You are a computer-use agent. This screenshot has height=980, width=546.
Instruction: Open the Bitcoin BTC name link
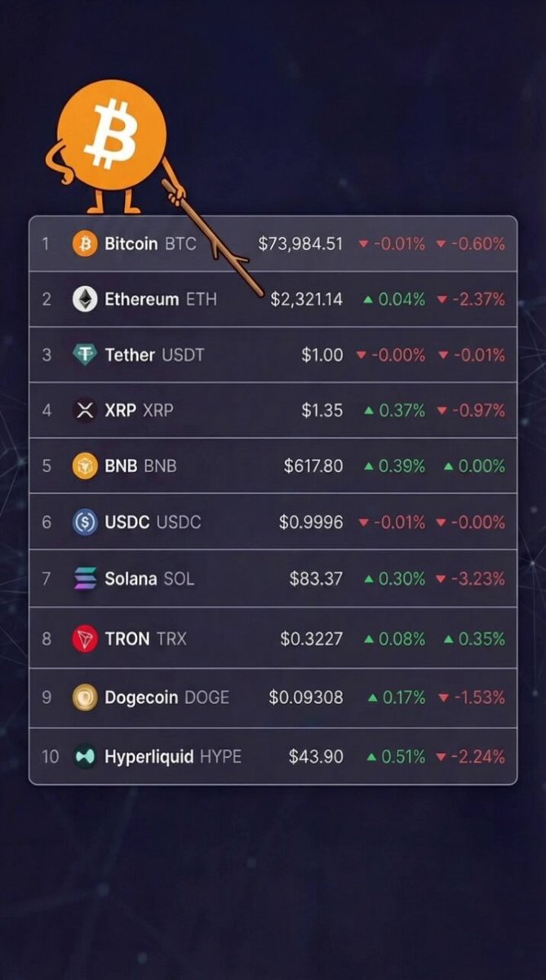tap(150, 243)
